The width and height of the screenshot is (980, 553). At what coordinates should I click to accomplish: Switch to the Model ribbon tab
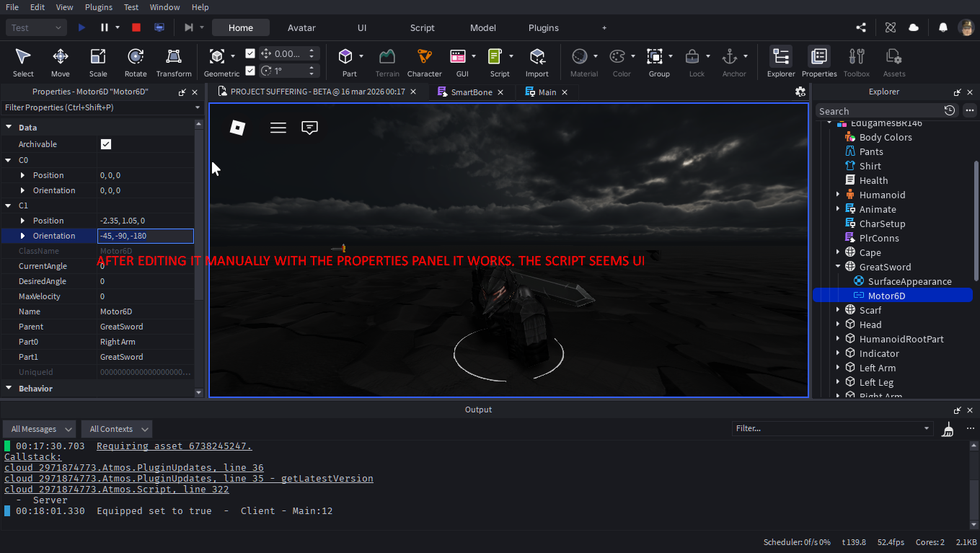click(483, 27)
